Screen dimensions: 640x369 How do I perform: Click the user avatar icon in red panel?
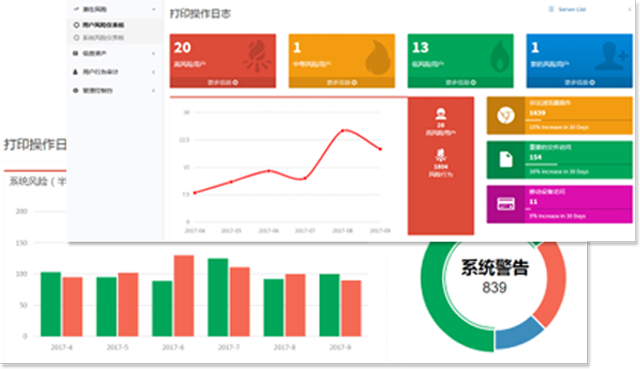pyautogui.click(x=441, y=113)
